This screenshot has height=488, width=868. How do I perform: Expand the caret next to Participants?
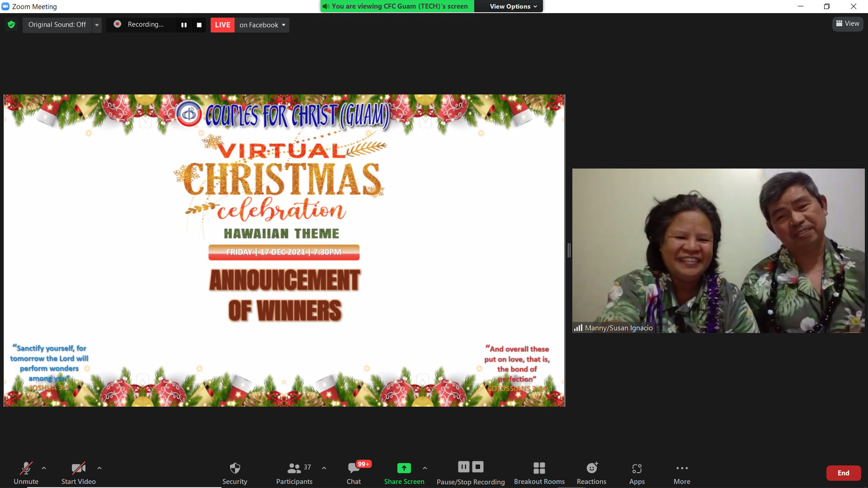pyautogui.click(x=324, y=468)
